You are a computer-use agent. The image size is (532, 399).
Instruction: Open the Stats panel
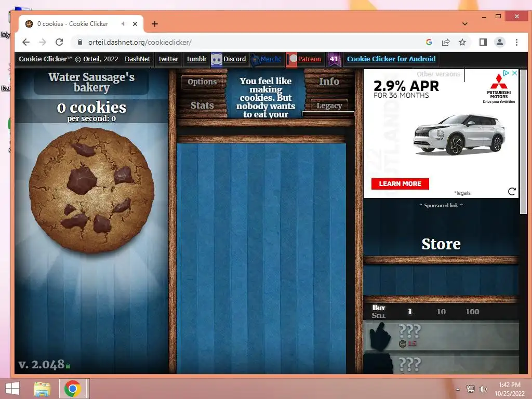(202, 105)
